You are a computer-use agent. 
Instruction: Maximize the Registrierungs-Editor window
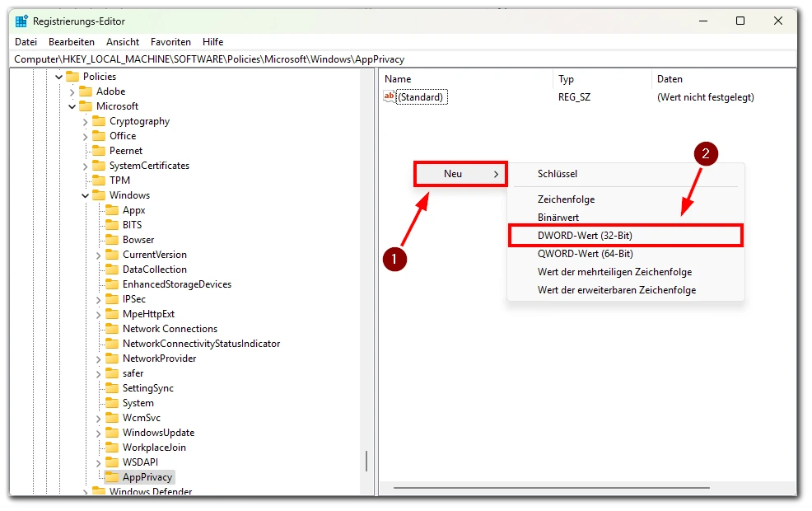click(740, 21)
